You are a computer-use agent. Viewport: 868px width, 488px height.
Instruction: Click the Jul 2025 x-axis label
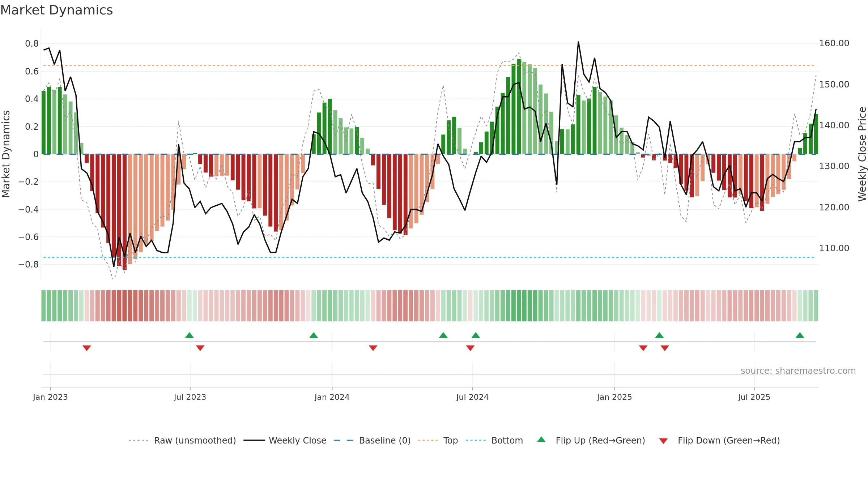pos(754,397)
